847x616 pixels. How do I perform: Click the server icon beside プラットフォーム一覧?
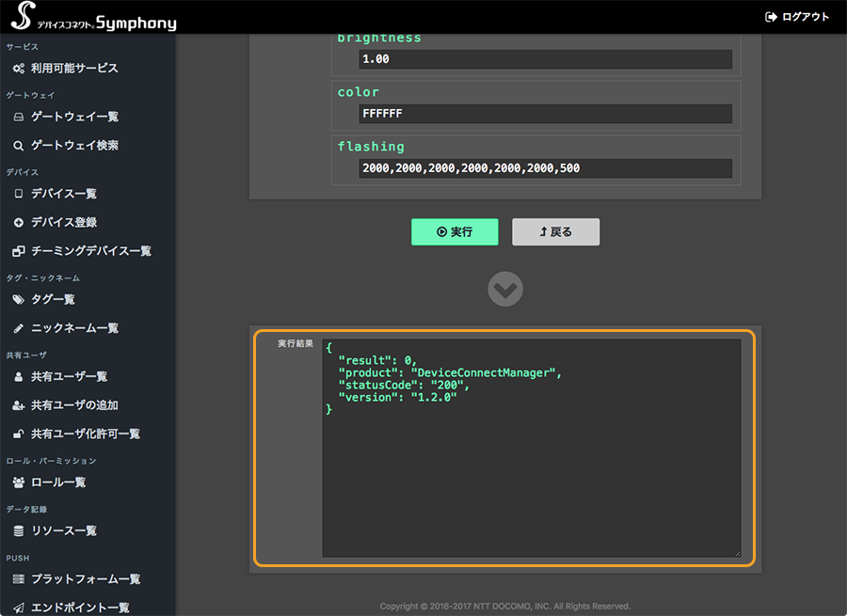coord(19,579)
